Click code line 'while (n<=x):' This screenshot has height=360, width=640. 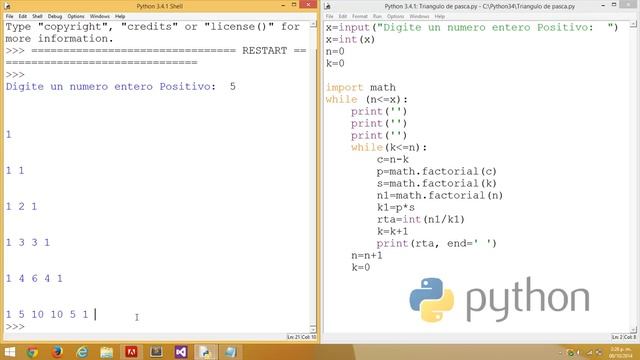tap(367, 99)
